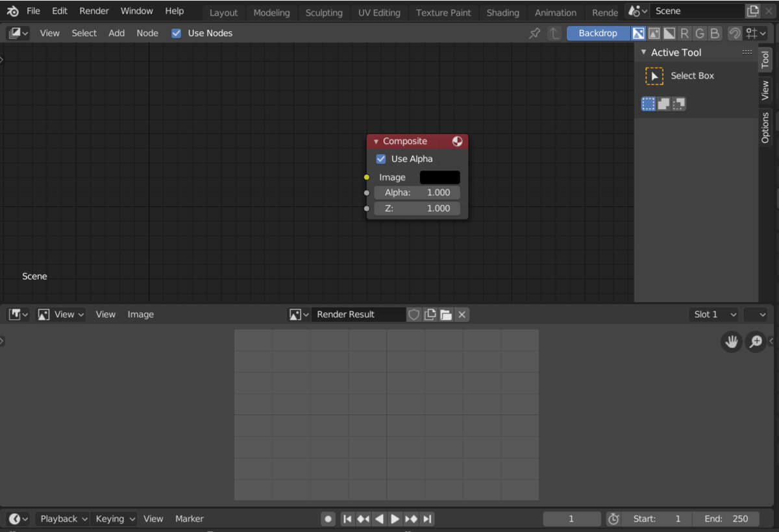779x532 pixels.
Task: Open the Edit menu
Action: 60,11
